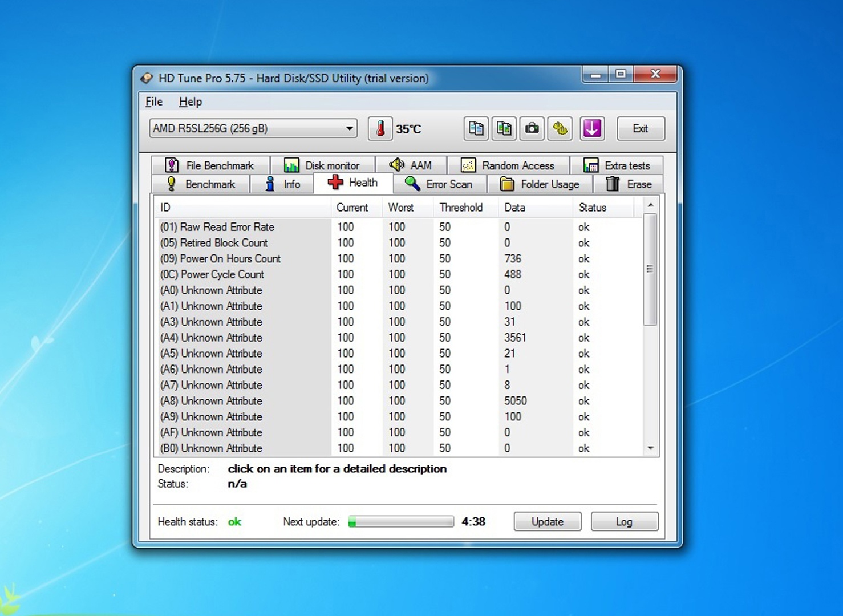Select the (01) Raw Read Error Rate row

(398, 227)
